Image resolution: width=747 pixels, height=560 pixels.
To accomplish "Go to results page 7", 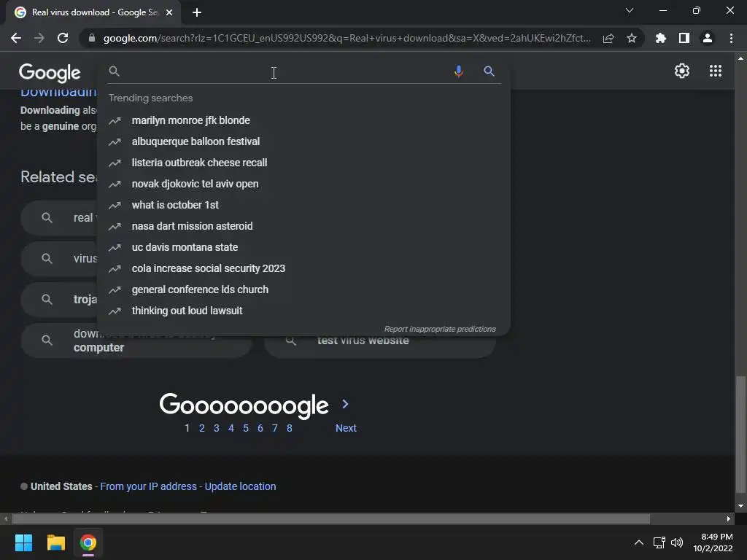I will click(275, 428).
